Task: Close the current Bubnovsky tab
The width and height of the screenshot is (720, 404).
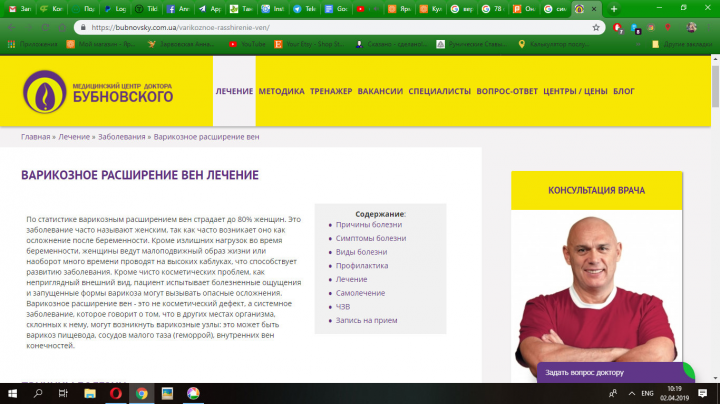Action: [594, 9]
